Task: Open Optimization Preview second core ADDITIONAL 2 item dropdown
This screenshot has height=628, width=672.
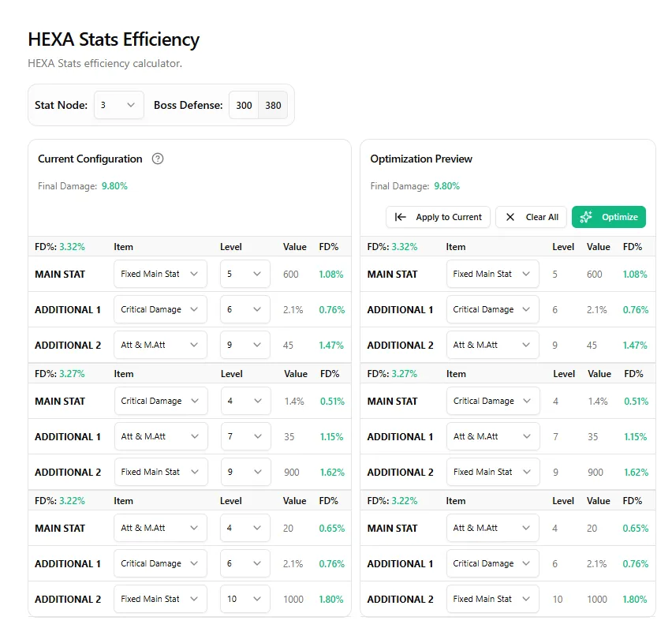Action: [x=493, y=472]
